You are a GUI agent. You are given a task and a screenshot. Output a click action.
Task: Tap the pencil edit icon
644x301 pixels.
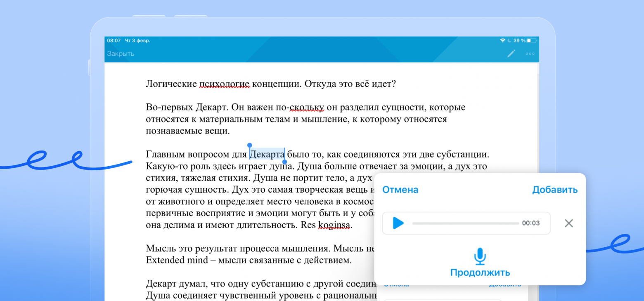[511, 53]
